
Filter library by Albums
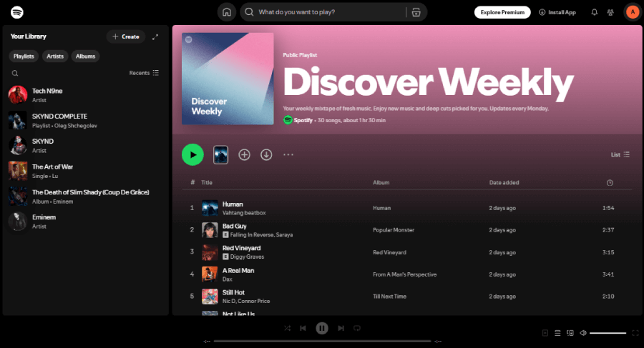pos(85,56)
